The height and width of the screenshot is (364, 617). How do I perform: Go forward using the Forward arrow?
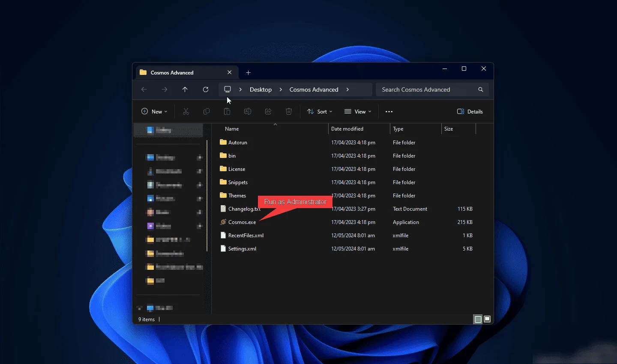click(x=165, y=90)
